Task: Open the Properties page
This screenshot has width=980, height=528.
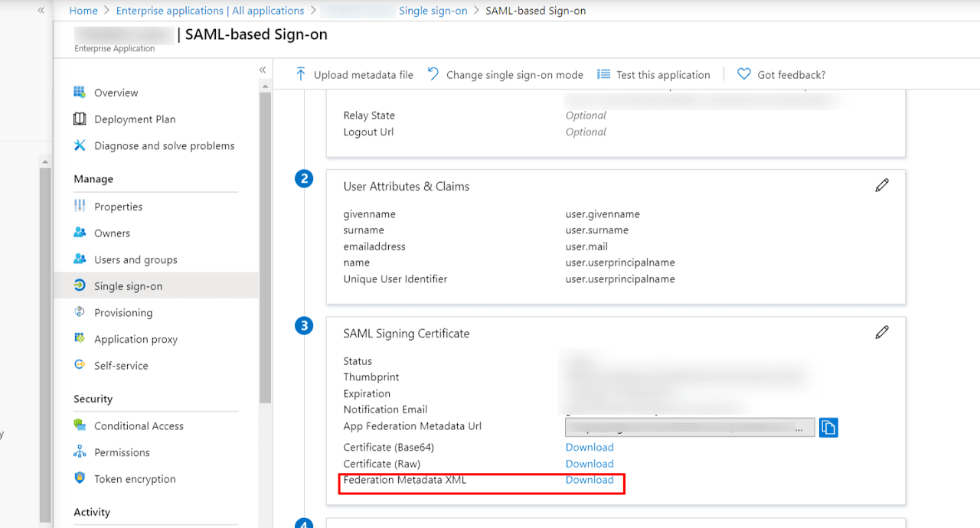Action: click(x=118, y=207)
